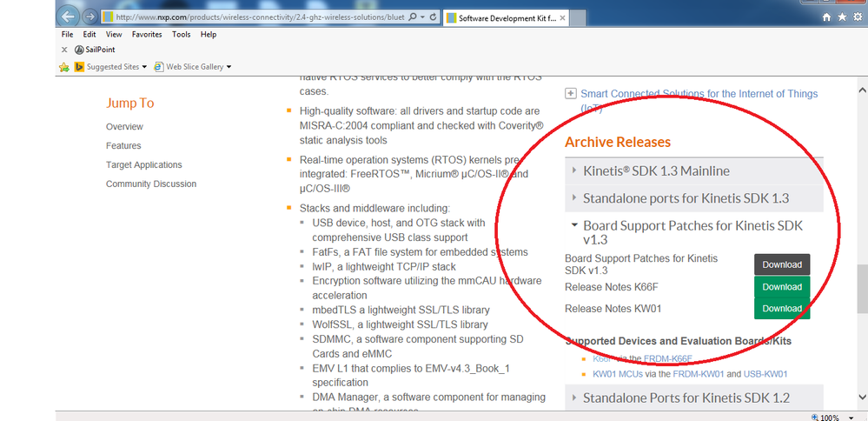Open the KW01 MCUs link
This screenshot has height=421, width=868.
coord(618,375)
